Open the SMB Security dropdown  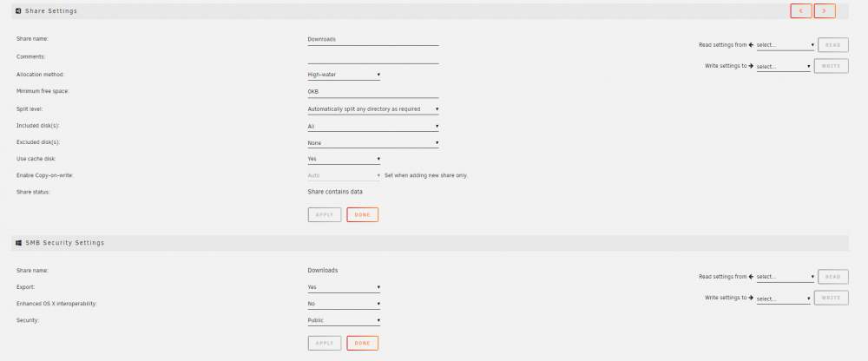click(344, 320)
